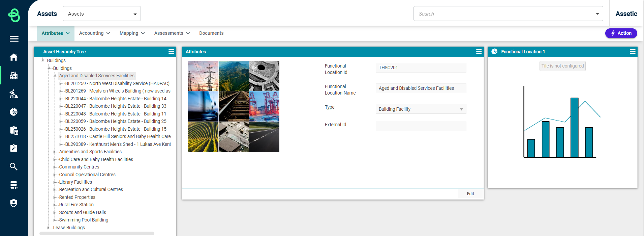Click the Assetic green logo
Screen dimensions: 644x236
pos(14,15)
